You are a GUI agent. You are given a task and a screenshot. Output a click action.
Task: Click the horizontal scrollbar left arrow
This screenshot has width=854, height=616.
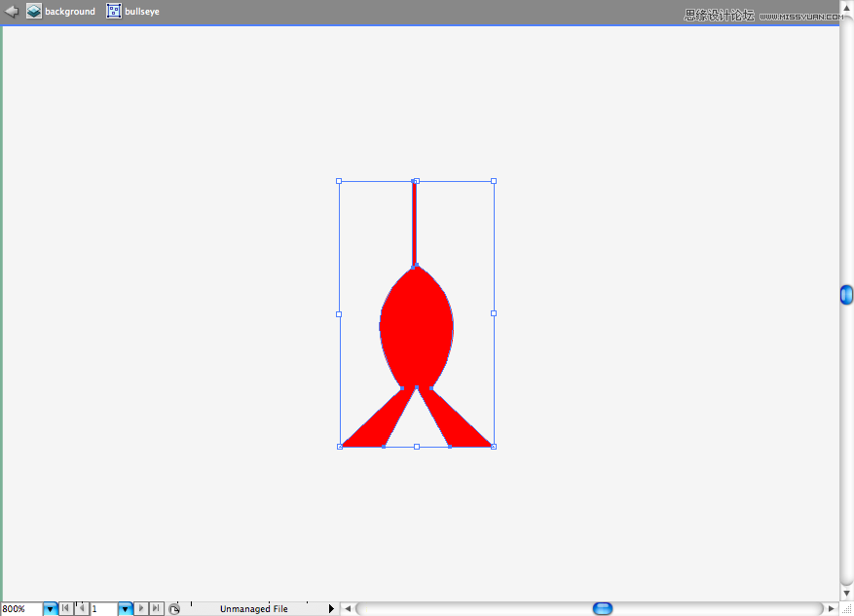(x=348, y=608)
